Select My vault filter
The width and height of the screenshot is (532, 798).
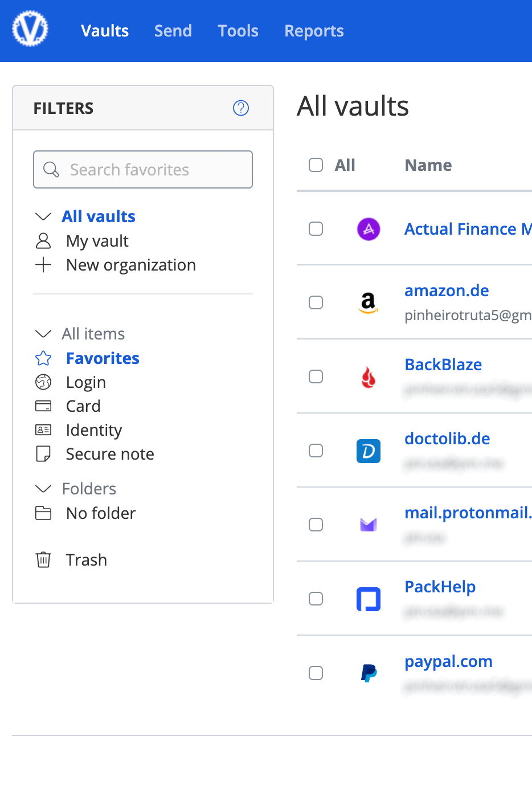click(97, 241)
